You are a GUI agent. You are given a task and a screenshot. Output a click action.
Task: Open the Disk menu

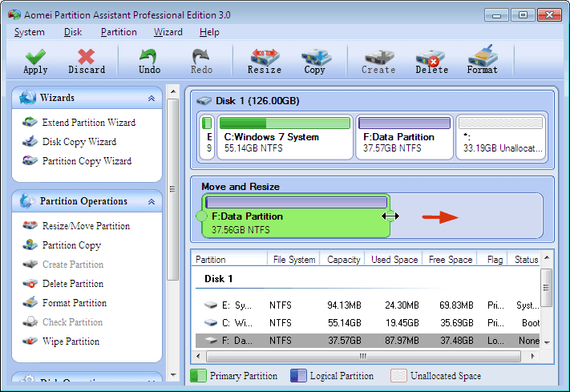click(x=73, y=32)
